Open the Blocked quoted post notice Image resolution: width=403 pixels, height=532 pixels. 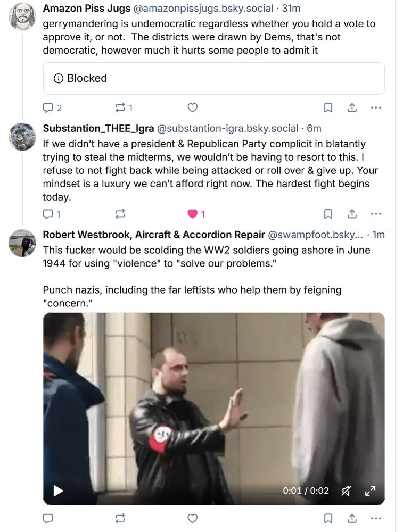tap(214, 78)
